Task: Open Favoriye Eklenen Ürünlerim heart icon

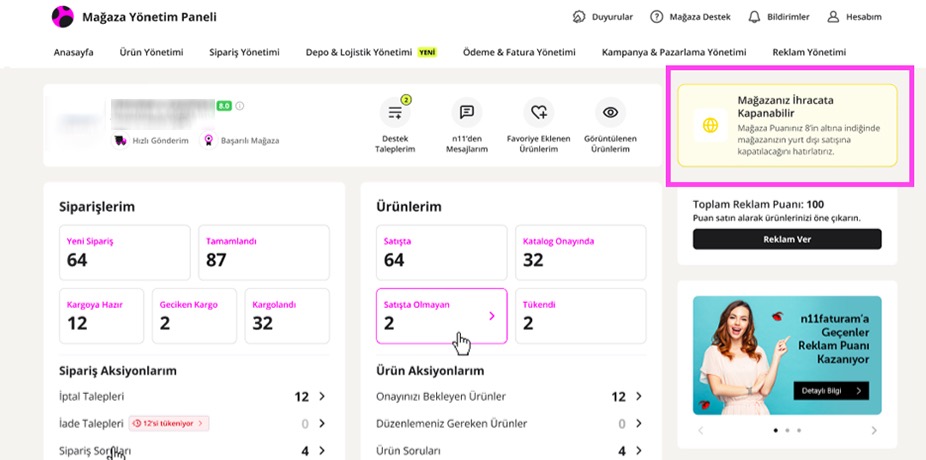Action: click(539, 112)
